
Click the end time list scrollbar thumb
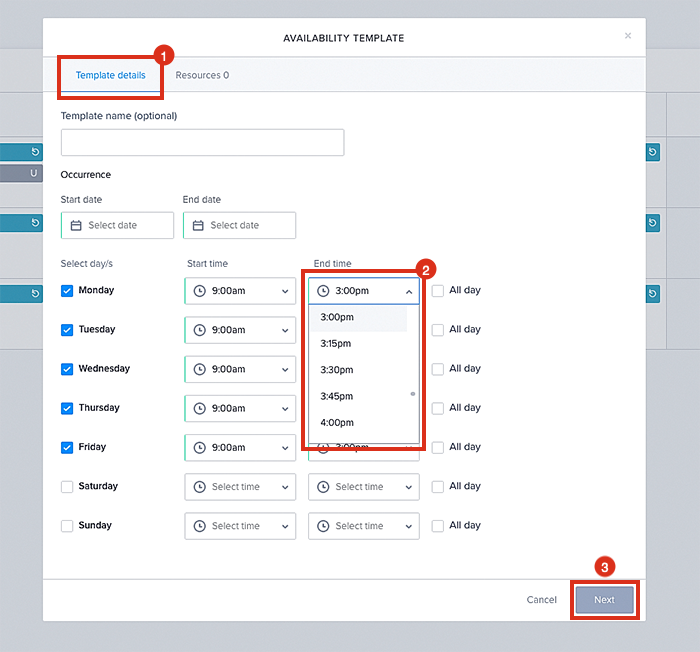[413, 394]
